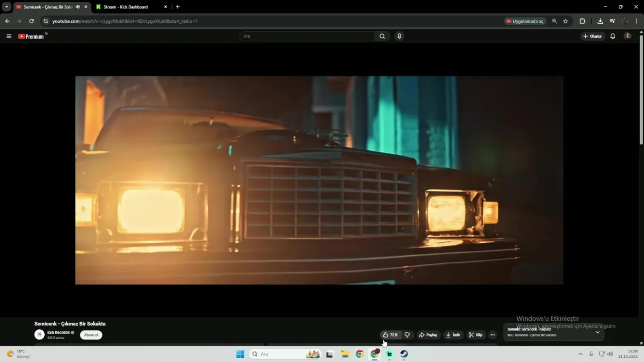Viewport: 644px width, 362px height.
Task: Show hidden system tray icons
Action: click(x=580, y=354)
